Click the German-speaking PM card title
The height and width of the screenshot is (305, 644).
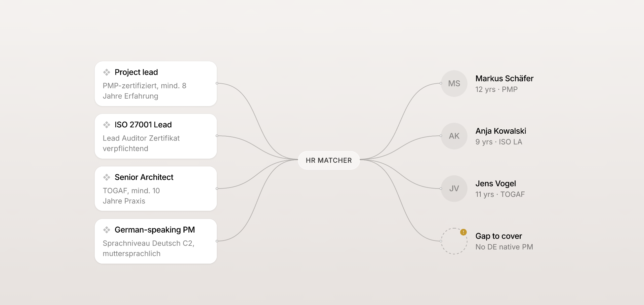tap(155, 230)
